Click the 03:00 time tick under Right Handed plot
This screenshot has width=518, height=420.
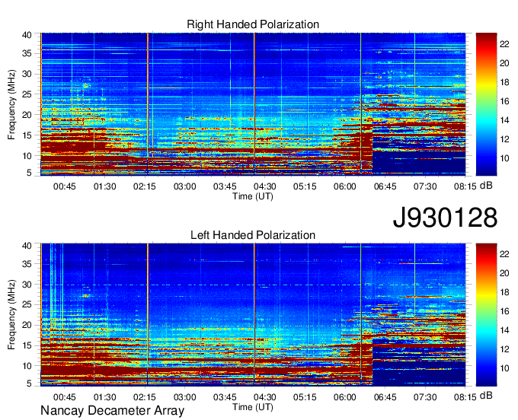184,186
